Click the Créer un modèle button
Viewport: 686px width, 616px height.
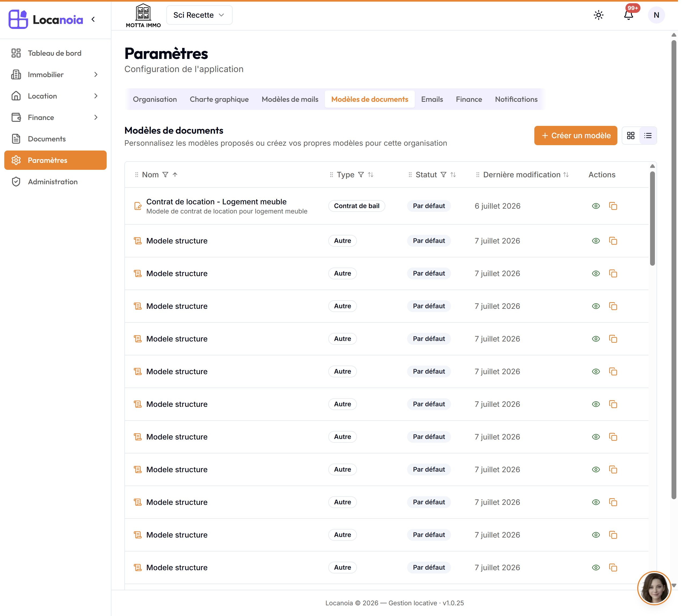coord(576,135)
